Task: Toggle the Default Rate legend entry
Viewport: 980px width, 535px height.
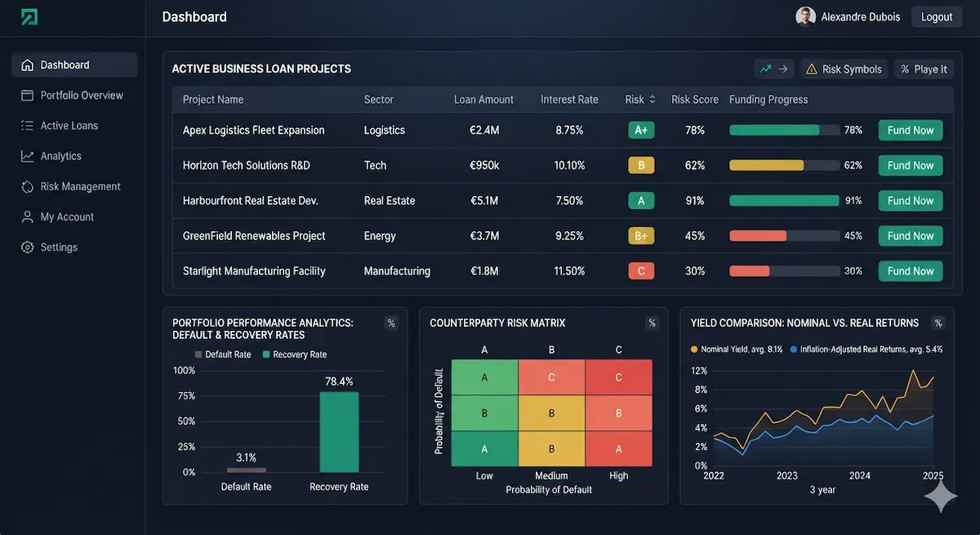Action: pos(223,354)
